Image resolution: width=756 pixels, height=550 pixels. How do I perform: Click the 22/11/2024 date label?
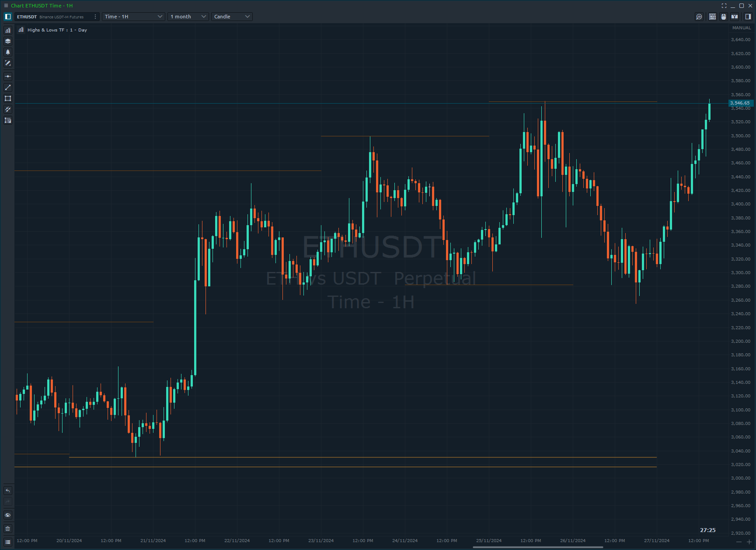click(x=237, y=541)
